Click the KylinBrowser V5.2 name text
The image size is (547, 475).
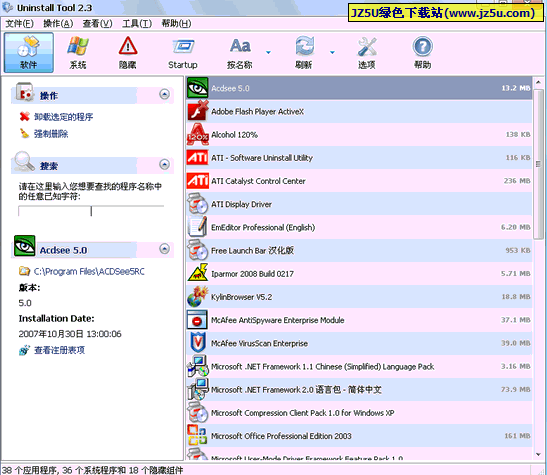point(241,297)
